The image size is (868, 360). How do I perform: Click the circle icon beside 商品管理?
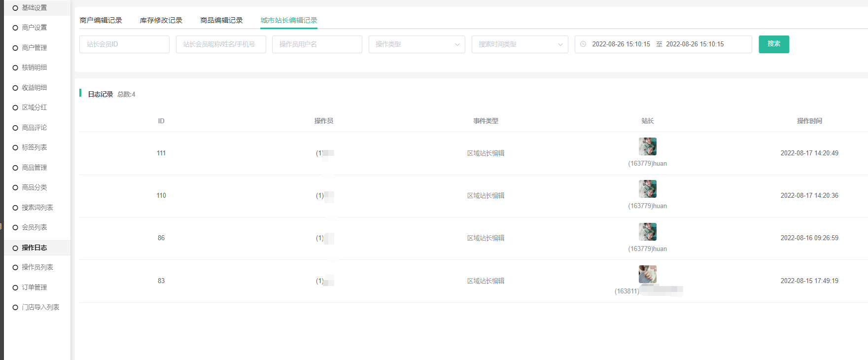coord(15,168)
